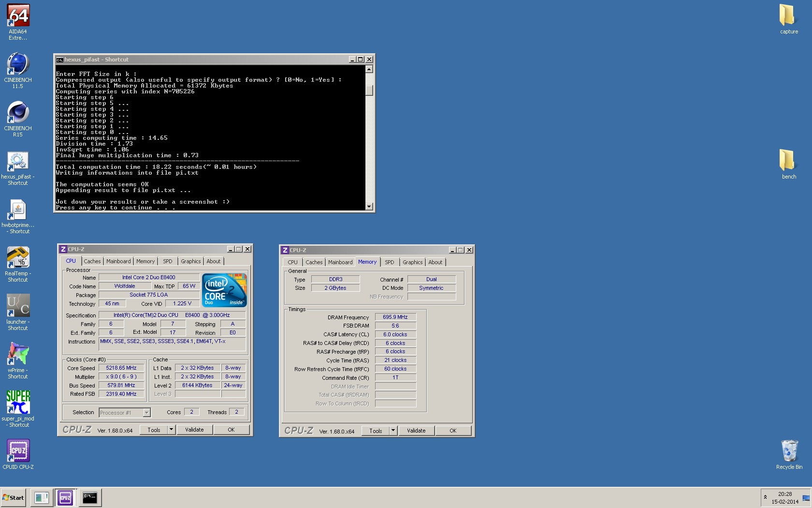
Task: Click the Level 2 cache value 6144 KBytes
Action: tap(197, 386)
